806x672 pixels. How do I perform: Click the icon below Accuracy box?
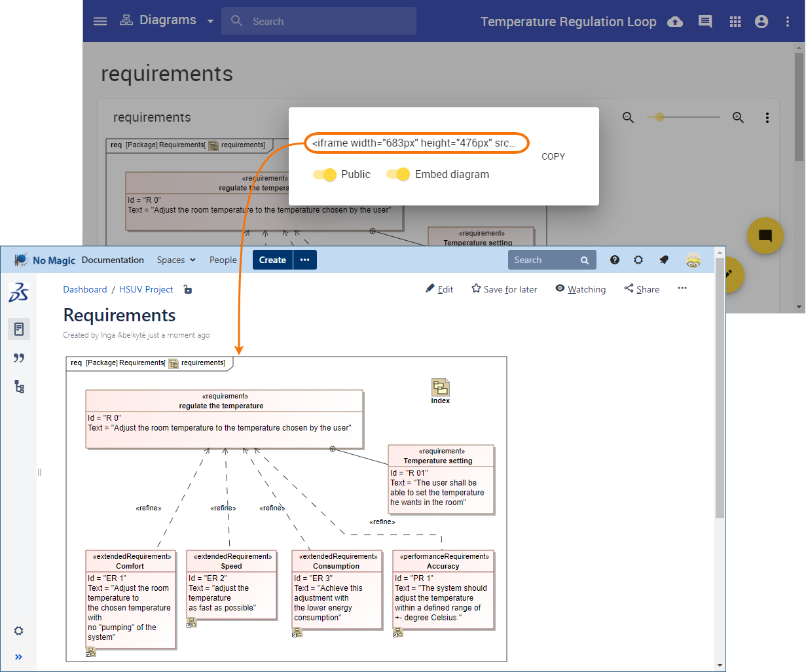[x=398, y=633]
